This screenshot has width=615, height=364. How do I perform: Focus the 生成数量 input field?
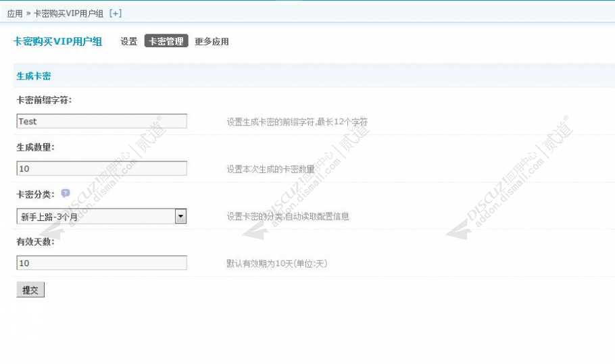click(101, 168)
